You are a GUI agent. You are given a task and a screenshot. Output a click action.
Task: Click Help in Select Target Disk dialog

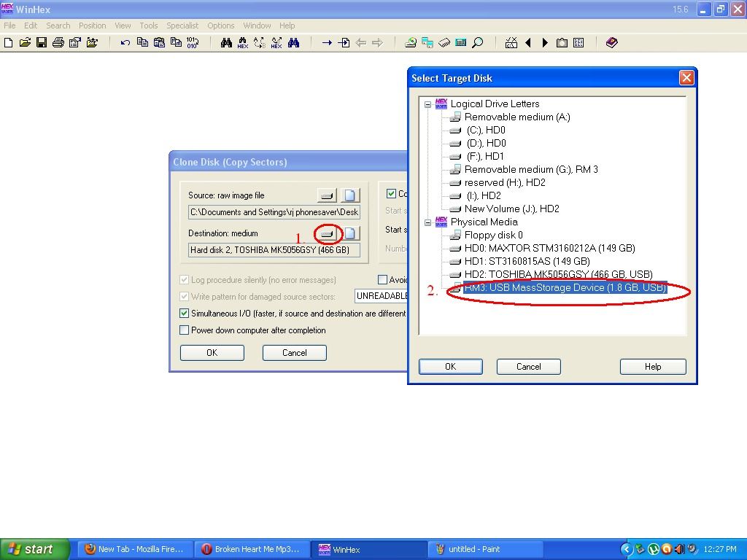tap(653, 367)
